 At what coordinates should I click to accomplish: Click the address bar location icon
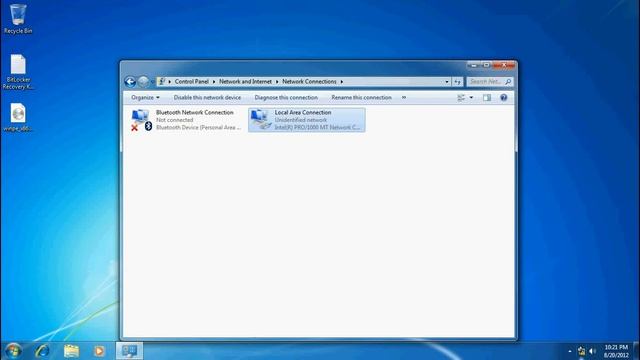(x=162, y=82)
